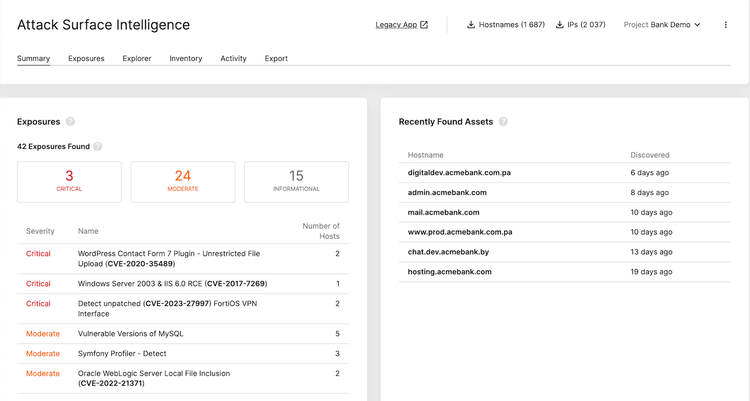Filter by the 3 Critical exposures card

69,181
